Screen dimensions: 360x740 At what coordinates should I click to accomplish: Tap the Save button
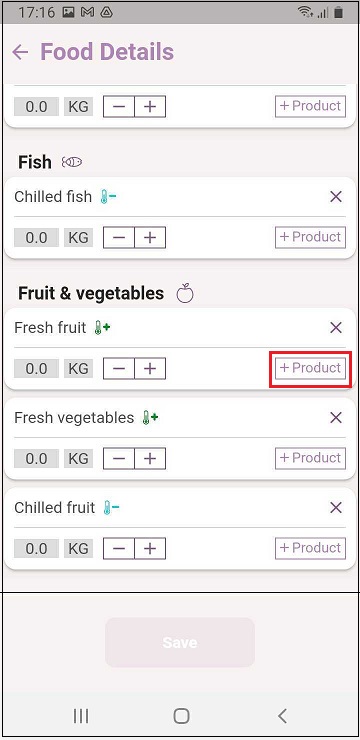(x=180, y=642)
